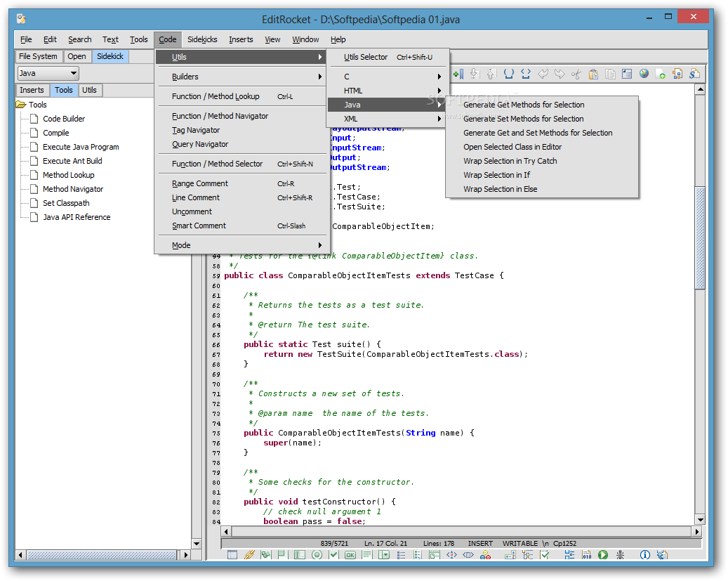
Task: Click the blue S script icon at toolbar end
Action: coord(694,74)
